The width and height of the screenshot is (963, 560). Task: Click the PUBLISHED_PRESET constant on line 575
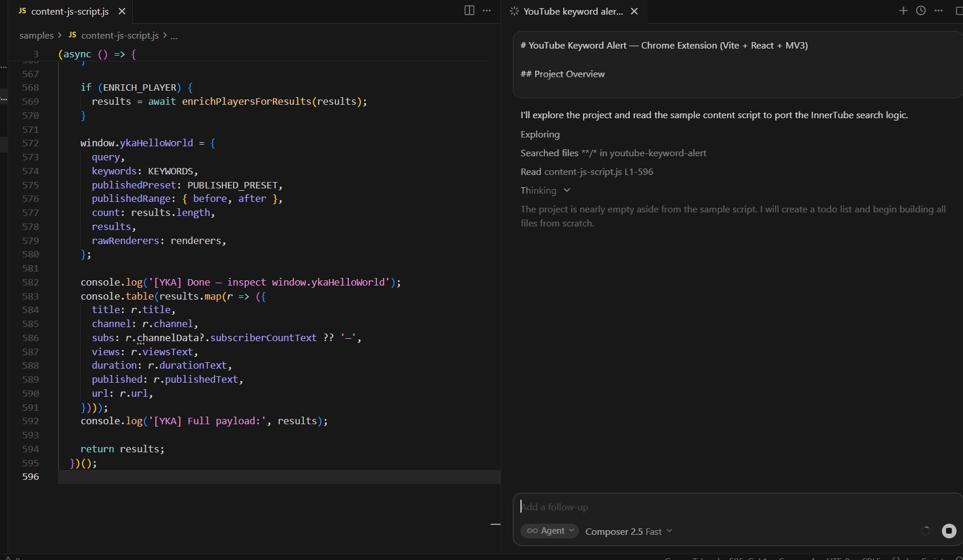click(232, 185)
